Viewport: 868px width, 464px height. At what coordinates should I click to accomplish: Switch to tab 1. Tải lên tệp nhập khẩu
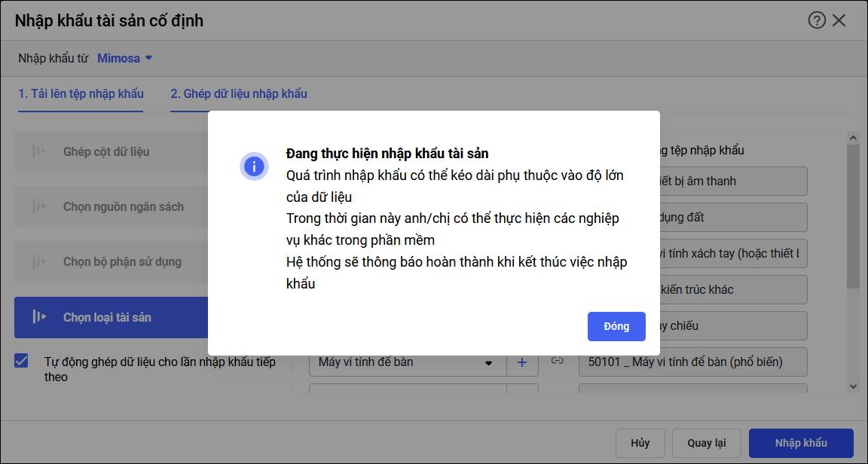[81, 94]
